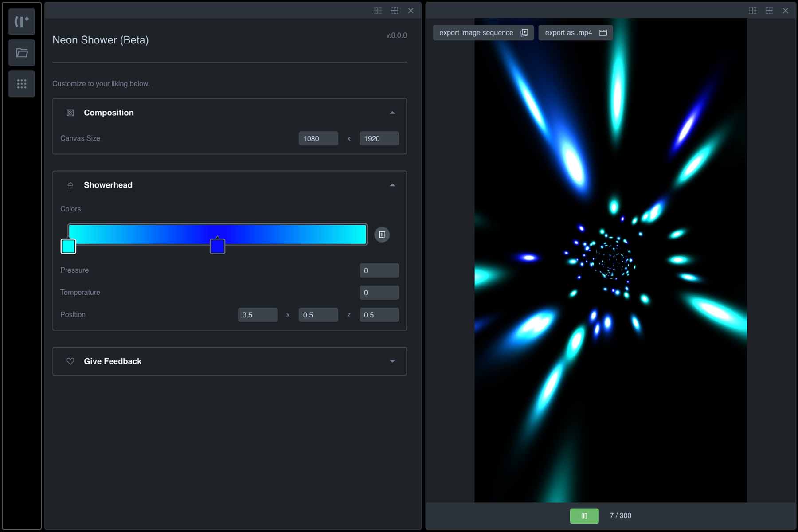Expand the Give Feedback section
The image size is (798, 532).
pos(392,361)
